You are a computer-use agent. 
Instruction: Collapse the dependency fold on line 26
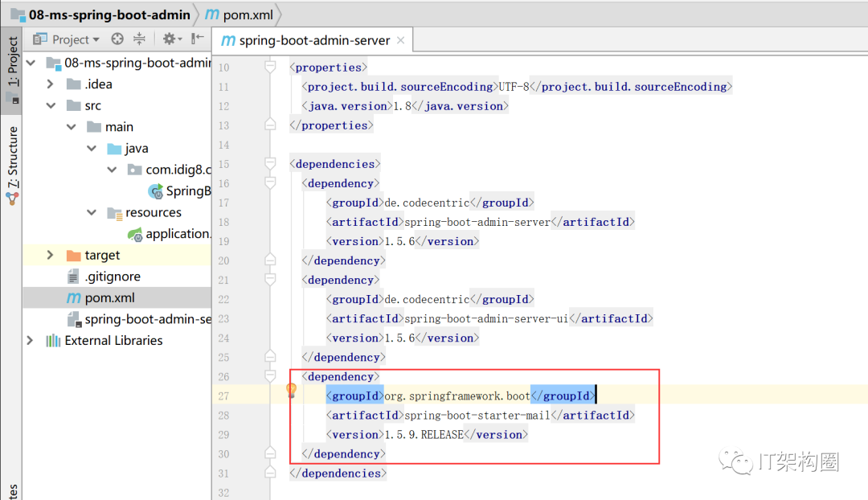click(x=270, y=376)
